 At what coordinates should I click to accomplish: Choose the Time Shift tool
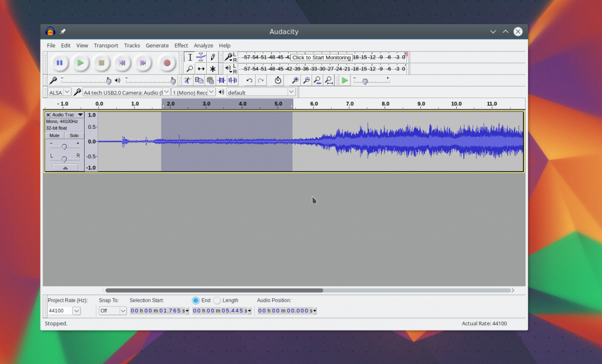pos(201,69)
